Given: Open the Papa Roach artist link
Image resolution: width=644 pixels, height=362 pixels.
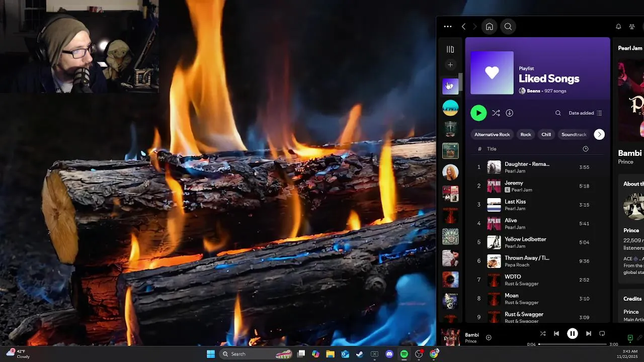Looking at the screenshot, I should click(x=517, y=265).
